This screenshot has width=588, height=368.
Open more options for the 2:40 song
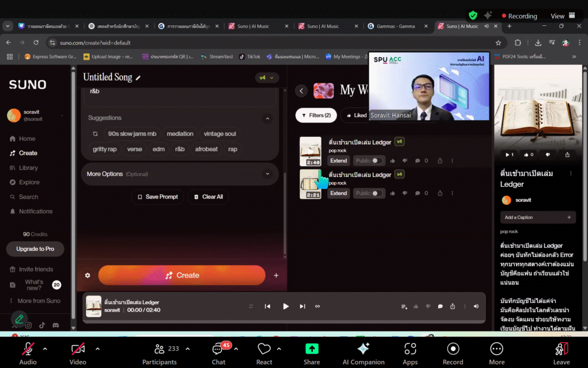click(452, 161)
